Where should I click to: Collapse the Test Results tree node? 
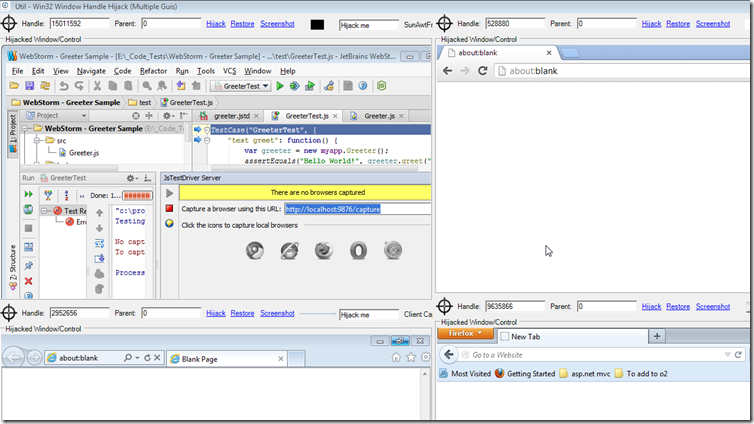(44, 211)
